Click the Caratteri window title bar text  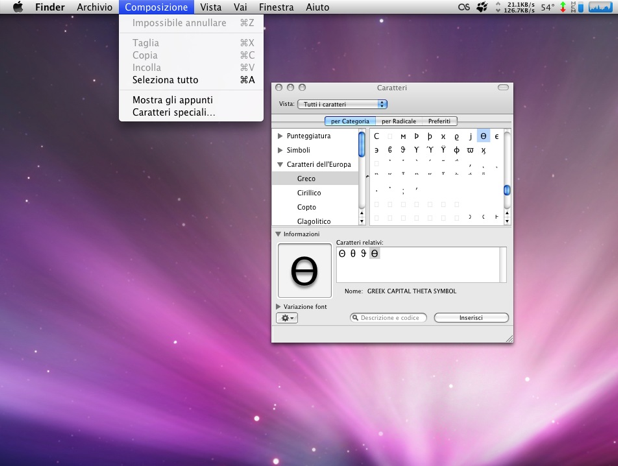click(392, 88)
